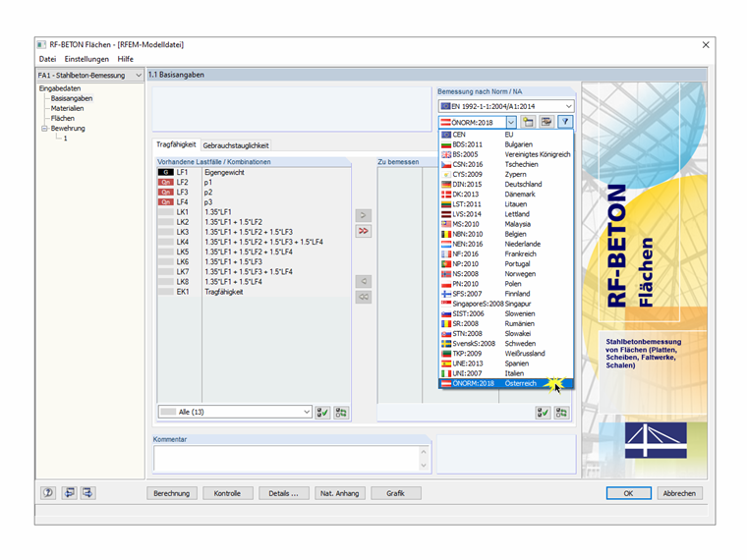This screenshot has height=560, width=747.
Task: Switch to the Tragfähigkeit tab
Action: pos(176,144)
